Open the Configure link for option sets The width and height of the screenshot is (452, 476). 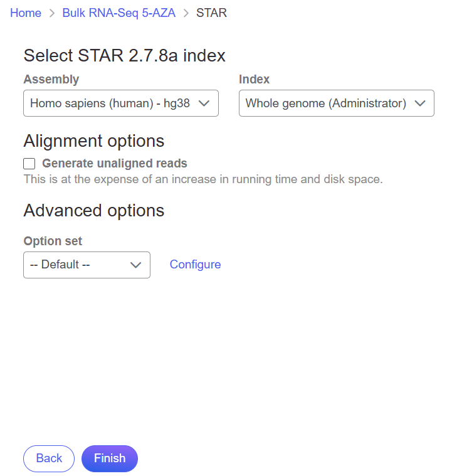(x=195, y=265)
